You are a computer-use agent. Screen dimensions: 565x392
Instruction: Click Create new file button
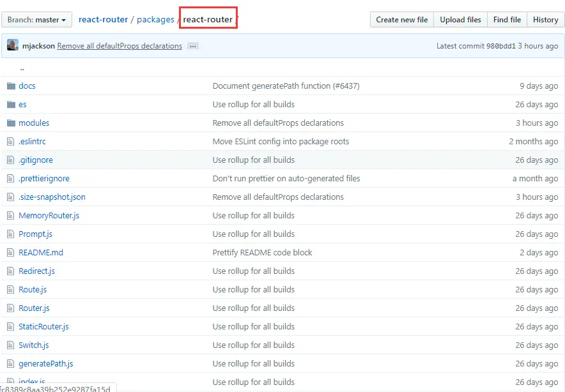coord(402,19)
